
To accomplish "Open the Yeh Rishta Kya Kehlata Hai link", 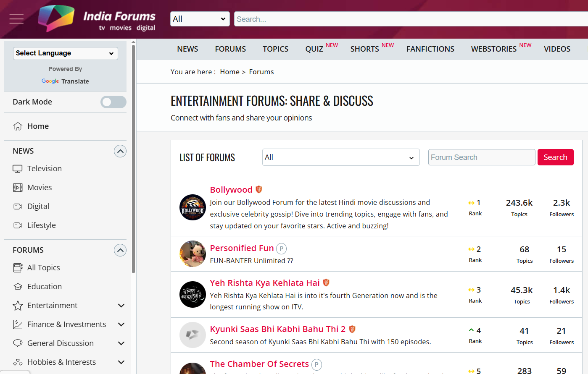I will pyautogui.click(x=265, y=283).
